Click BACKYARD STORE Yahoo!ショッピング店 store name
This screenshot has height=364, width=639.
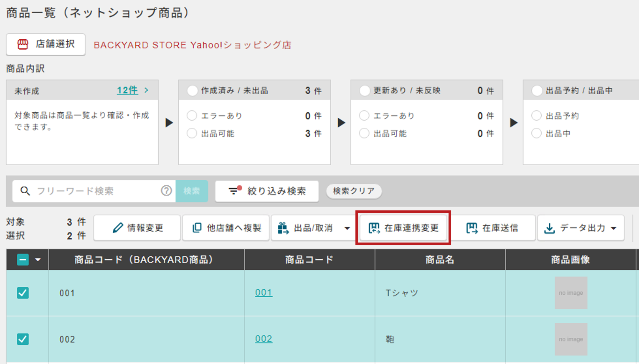pyautogui.click(x=193, y=45)
